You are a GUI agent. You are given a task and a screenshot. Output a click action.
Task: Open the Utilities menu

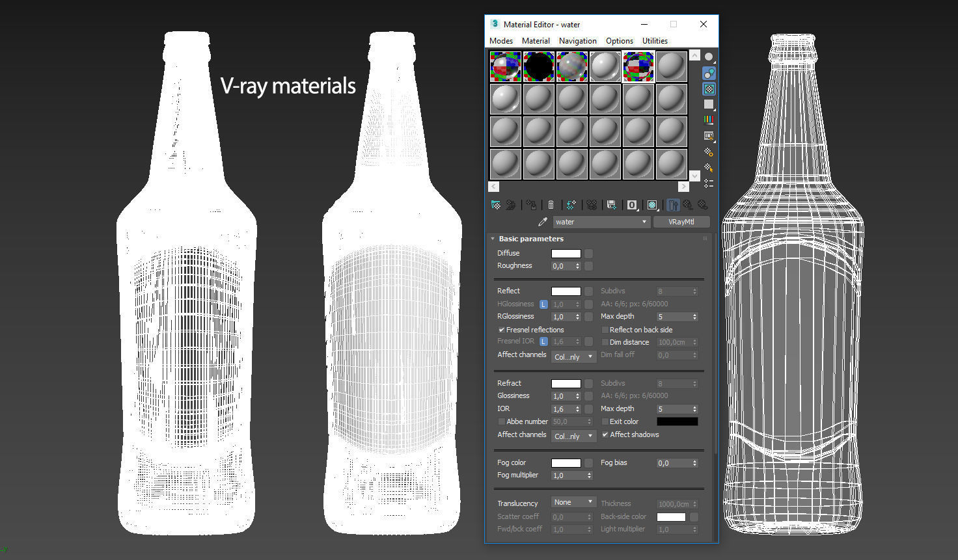tap(655, 40)
